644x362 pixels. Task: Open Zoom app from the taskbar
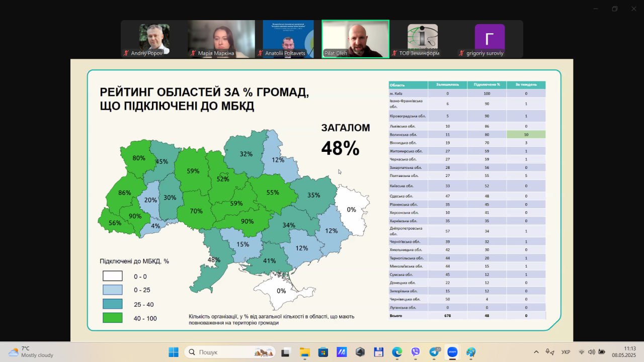[x=452, y=352]
